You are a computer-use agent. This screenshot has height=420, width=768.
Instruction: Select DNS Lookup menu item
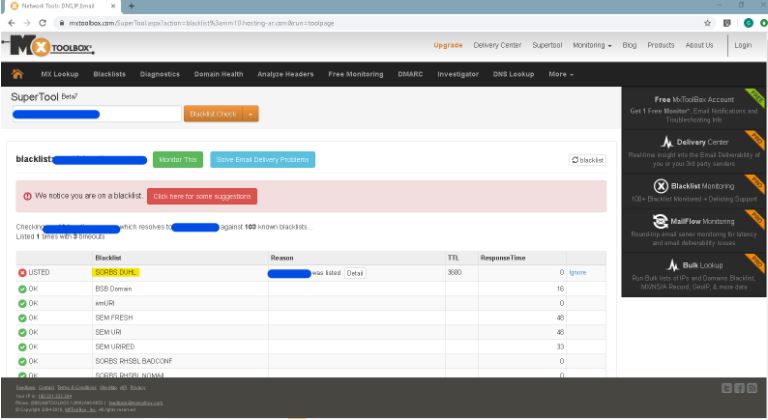coord(513,74)
